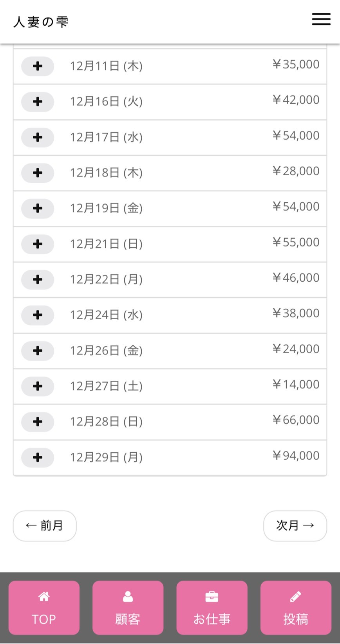Screen dimensions: 340x644
Task: Expand the 12月11日 (木) row
Action: 38,66
